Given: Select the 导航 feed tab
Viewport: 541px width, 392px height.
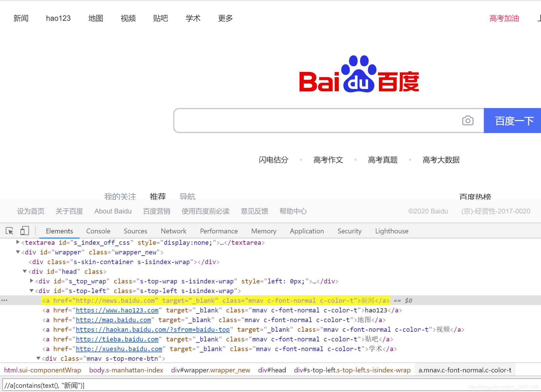Looking at the screenshot, I should pyautogui.click(x=187, y=196).
